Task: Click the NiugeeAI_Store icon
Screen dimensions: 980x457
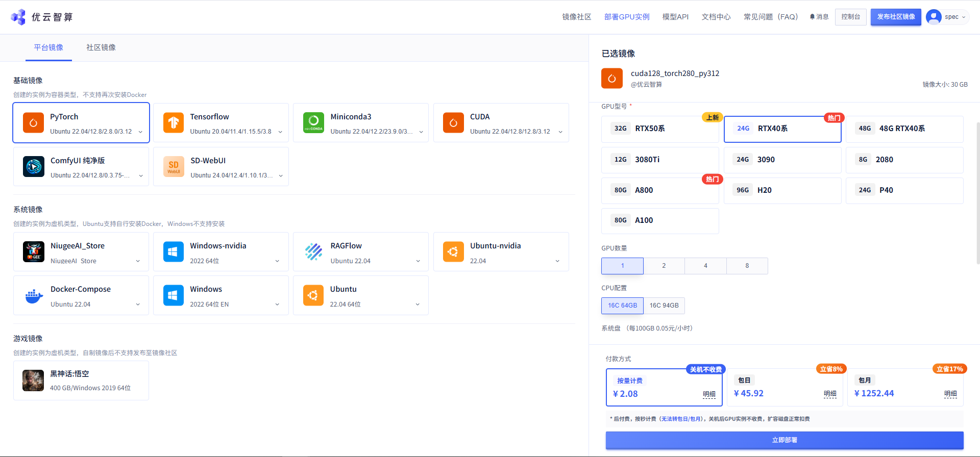Action: click(34, 251)
